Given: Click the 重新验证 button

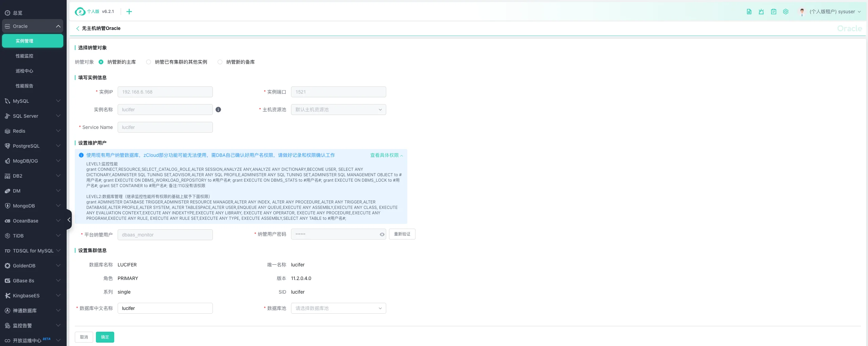Looking at the screenshot, I should tap(402, 234).
